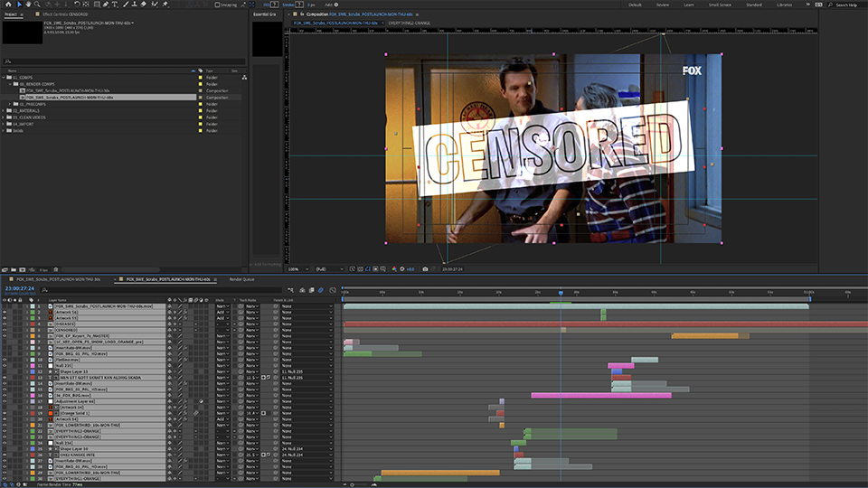Image resolution: width=868 pixels, height=488 pixels.
Task: Click the reset exposure icon in viewer
Action: coord(401,269)
